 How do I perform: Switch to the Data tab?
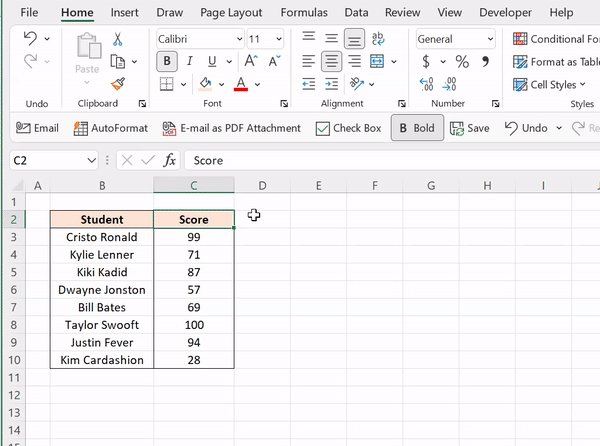coord(356,13)
